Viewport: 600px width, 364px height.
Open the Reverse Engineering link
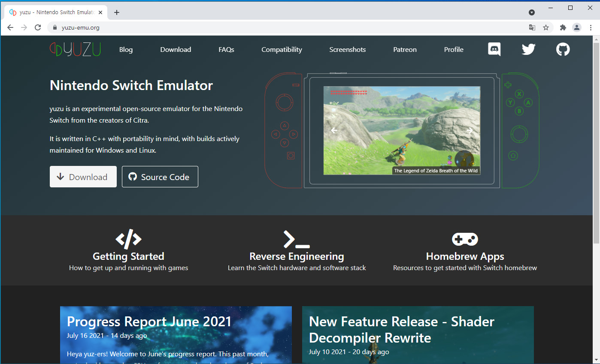pyautogui.click(x=297, y=256)
